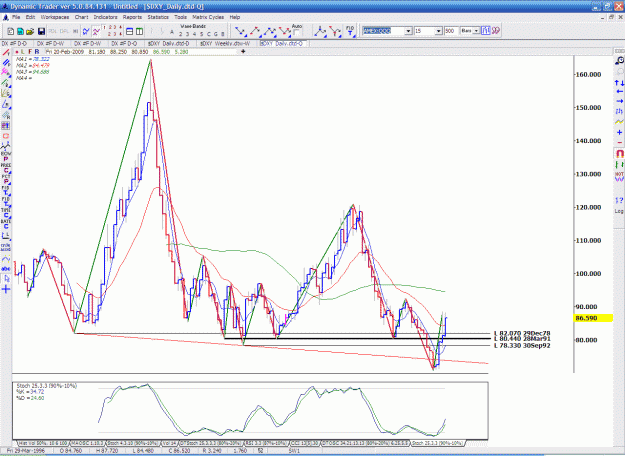This screenshot has width=625, height=456.
Task: Open the dropdown showing value 15
Action: coord(438,31)
